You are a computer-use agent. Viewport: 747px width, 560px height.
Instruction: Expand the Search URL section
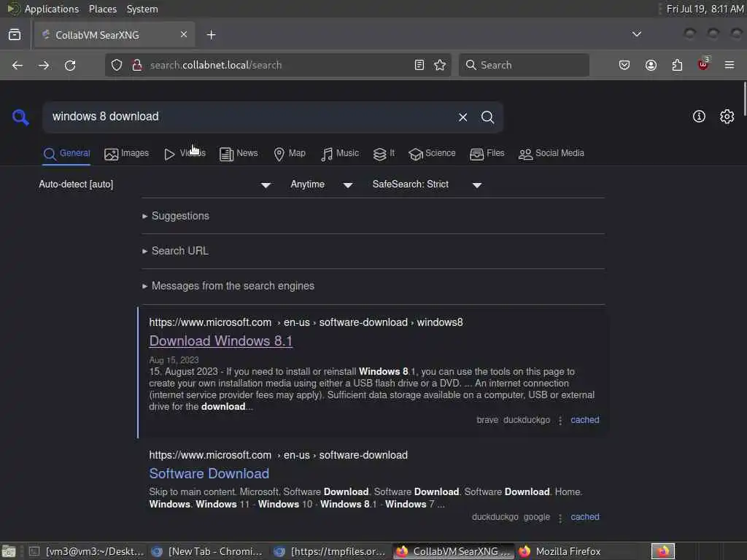pos(175,251)
